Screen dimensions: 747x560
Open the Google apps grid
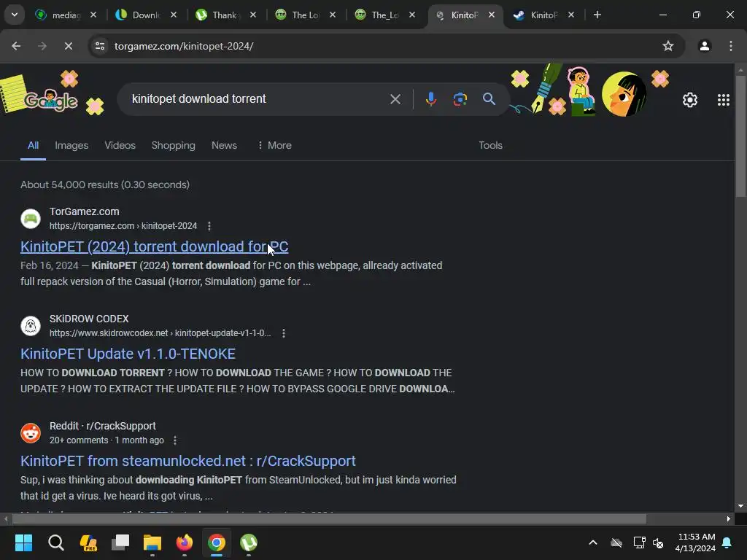coord(723,100)
